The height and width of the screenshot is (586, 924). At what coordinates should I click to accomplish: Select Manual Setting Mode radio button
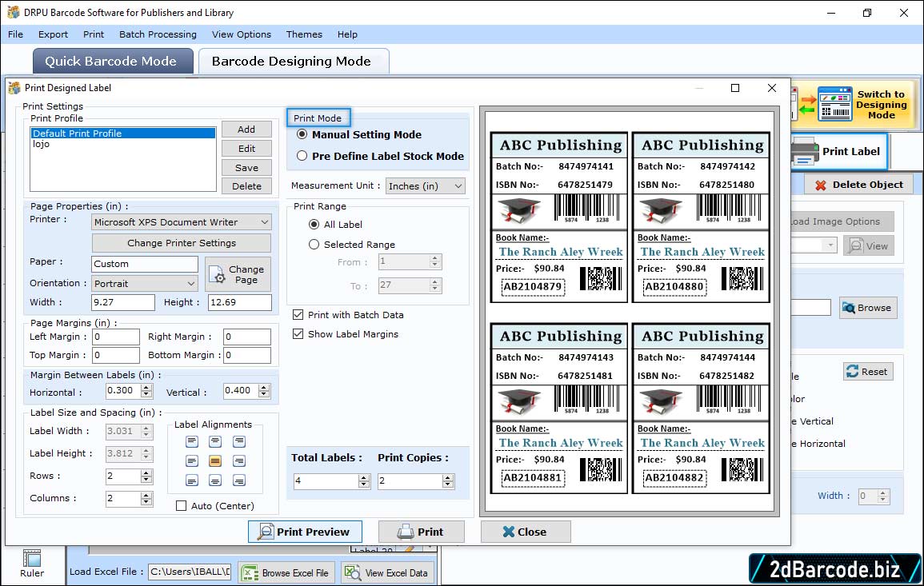(x=302, y=134)
